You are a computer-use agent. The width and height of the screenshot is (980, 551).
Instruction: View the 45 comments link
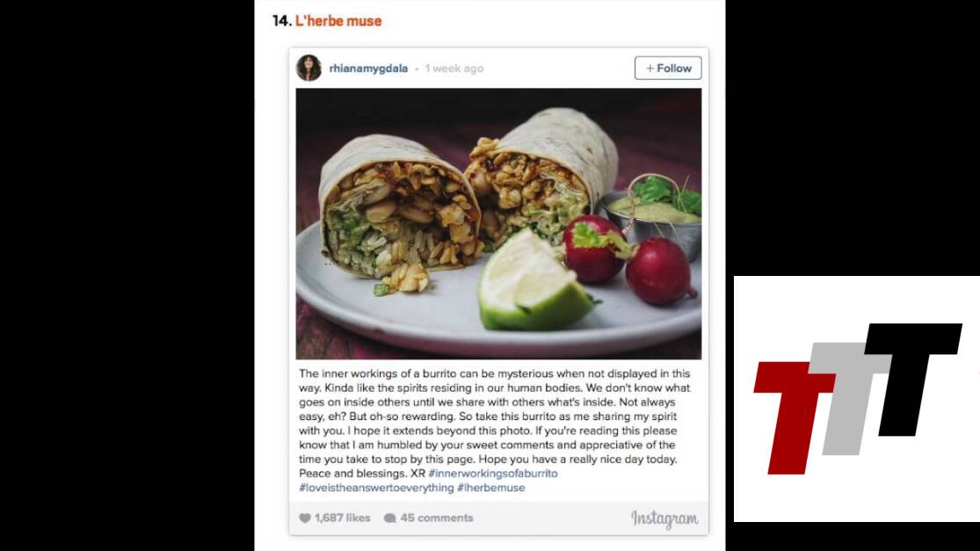[437, 518]
